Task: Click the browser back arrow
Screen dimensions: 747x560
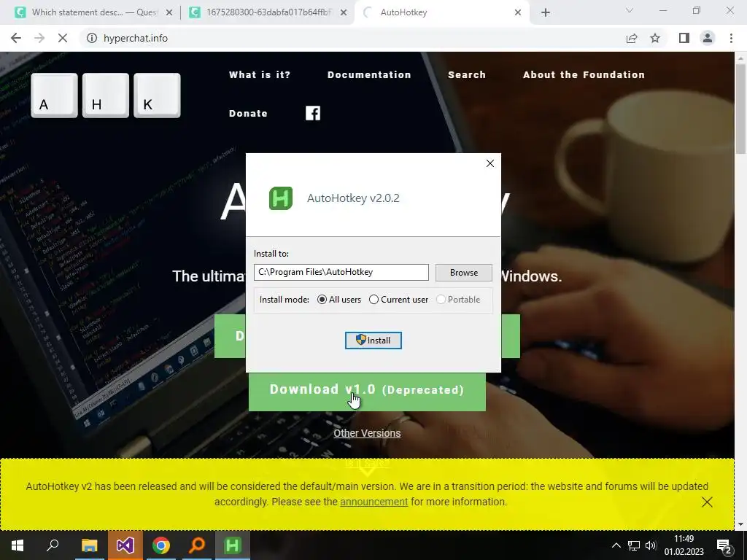Action: pos(16,38)
